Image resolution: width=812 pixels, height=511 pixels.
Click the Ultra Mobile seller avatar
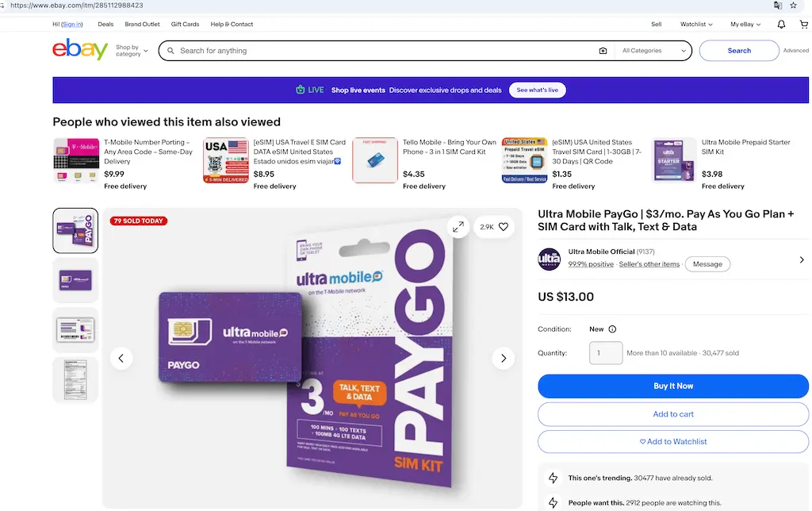[x=549, y=259]
